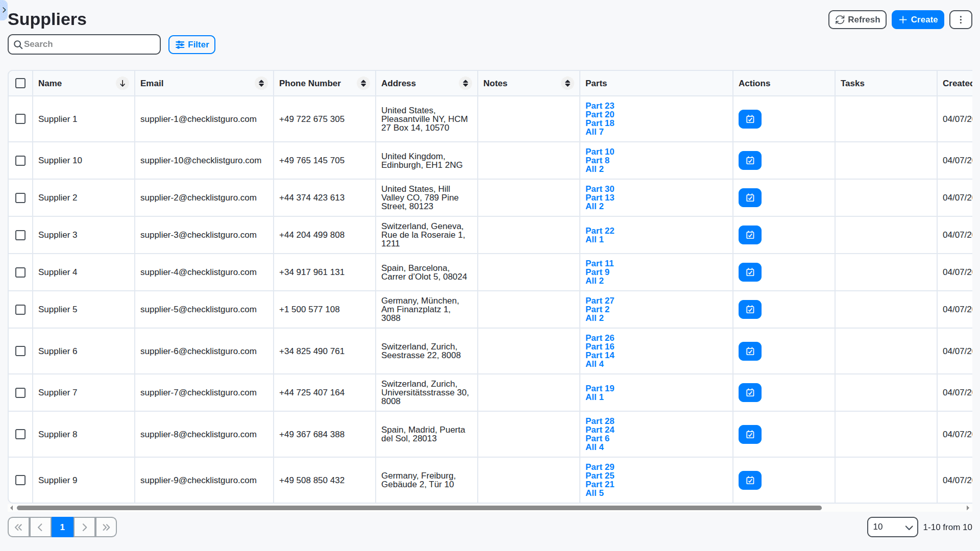Click the horizontal table scrollbar
Image resolution: width=980 pixels, height=551 pixels.
pyautogui.click(x=419, y=508)
